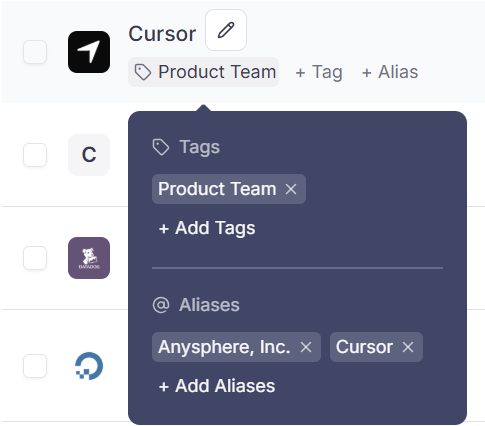Tick the checkbox beside the Datadog logo

[35, 258]
